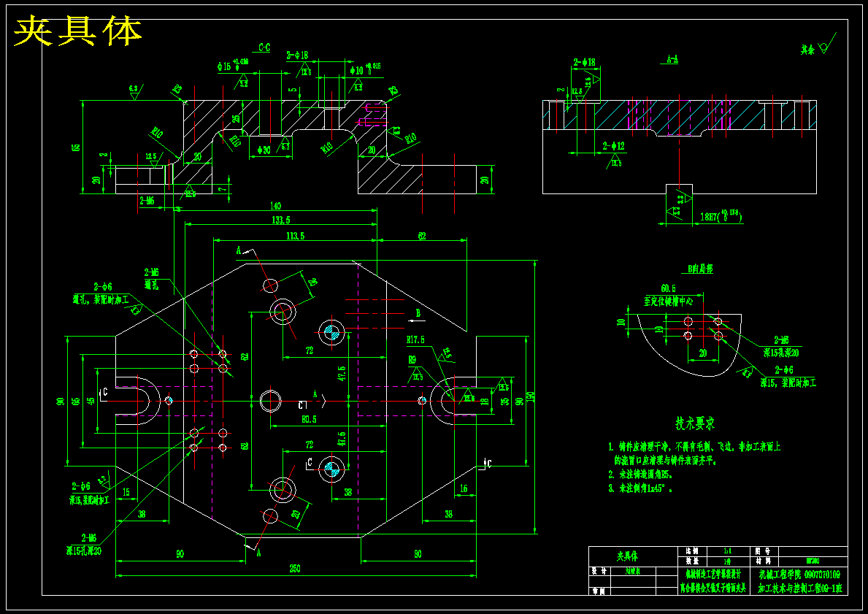Click the B view direction arrow label

(418, 313)
